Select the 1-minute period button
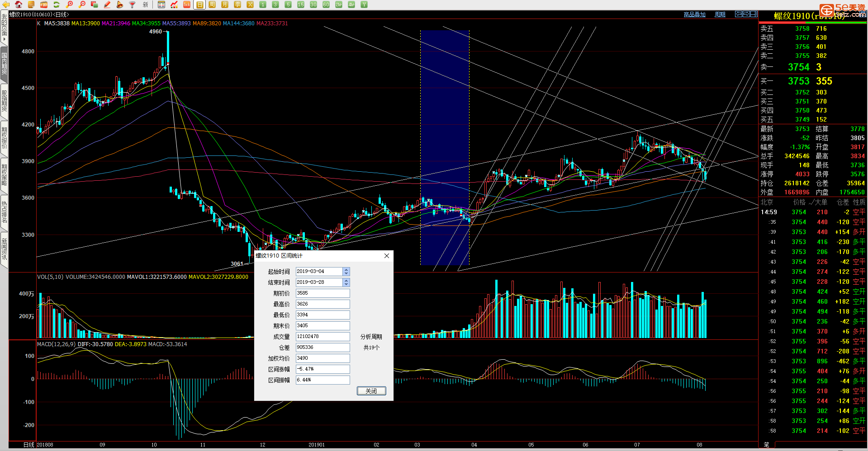Viewport: 868px width, 451px height. pyautogui.click(x=263, y=5)
